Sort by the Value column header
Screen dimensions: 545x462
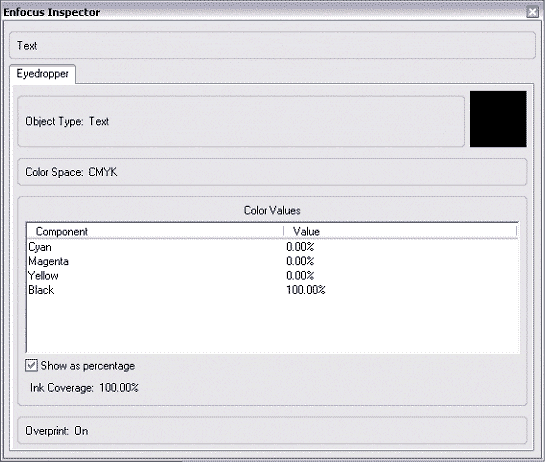(400, 232)
